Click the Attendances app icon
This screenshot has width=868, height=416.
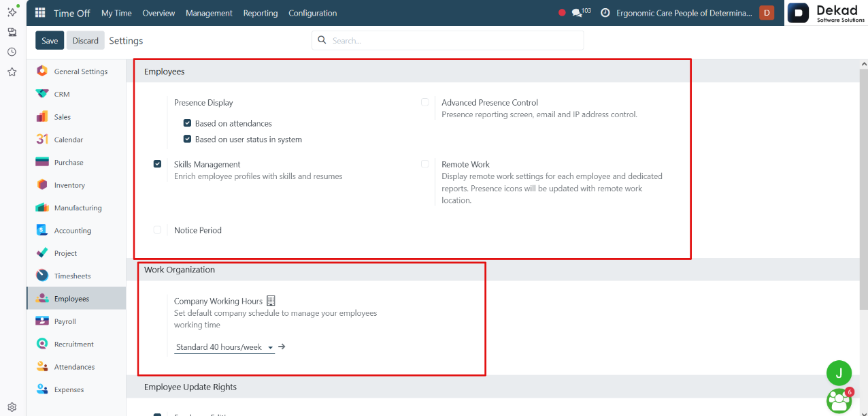point(42,366)
